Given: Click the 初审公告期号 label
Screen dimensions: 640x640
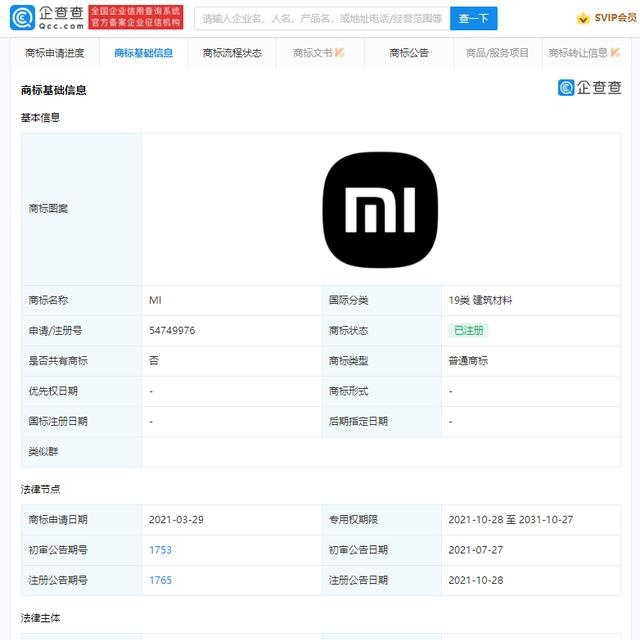Looking at the screenshot, I should 58,550.
